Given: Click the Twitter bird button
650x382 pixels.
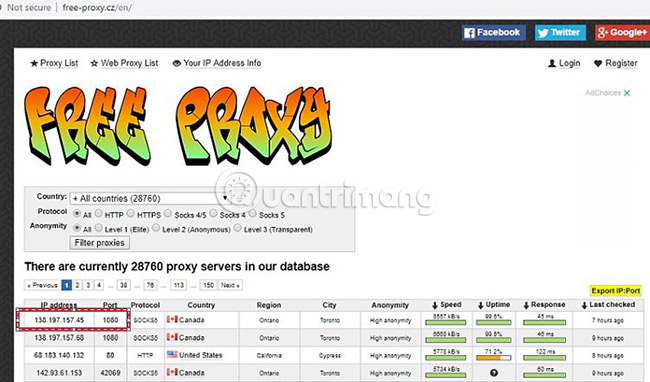Looking at the screenshot, I should [560, 33].
